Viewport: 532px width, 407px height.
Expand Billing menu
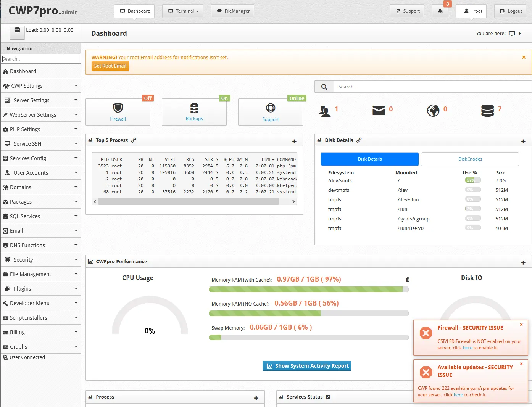[x=40, y=332]
